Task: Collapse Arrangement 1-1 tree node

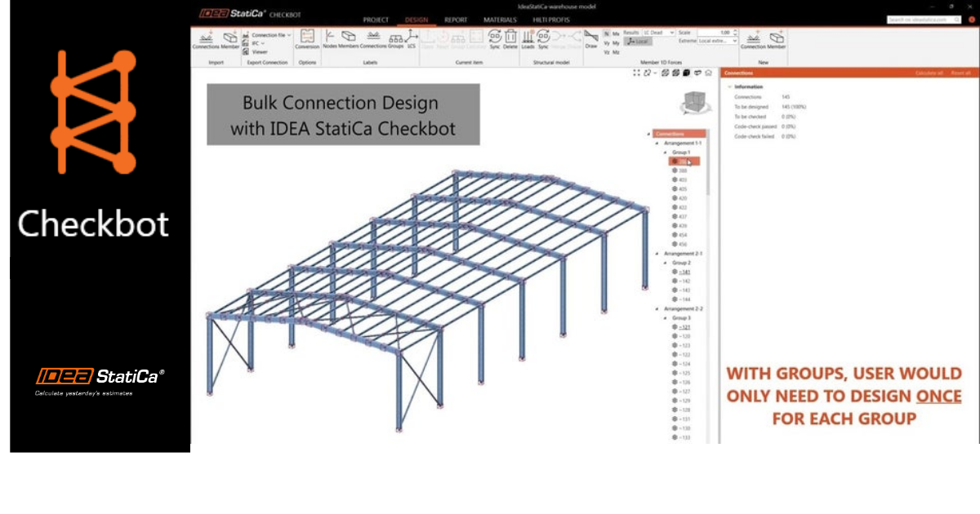Action: tap(658, 143)
